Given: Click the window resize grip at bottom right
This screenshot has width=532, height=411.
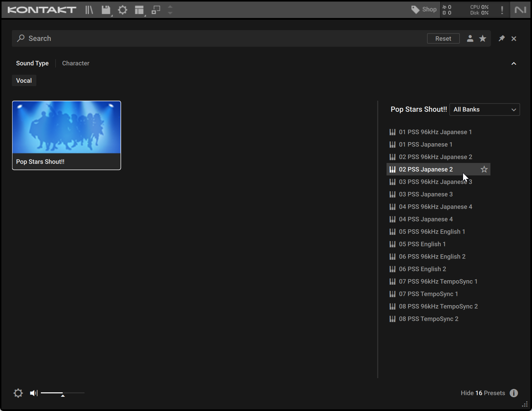Looking at the screenshot, I should 525,404.
